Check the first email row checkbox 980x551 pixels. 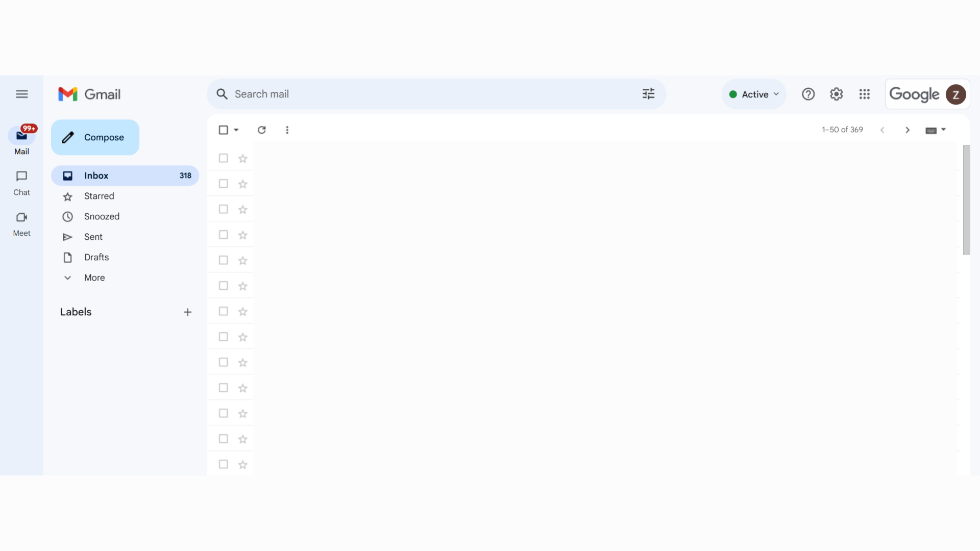coord(223,158)
